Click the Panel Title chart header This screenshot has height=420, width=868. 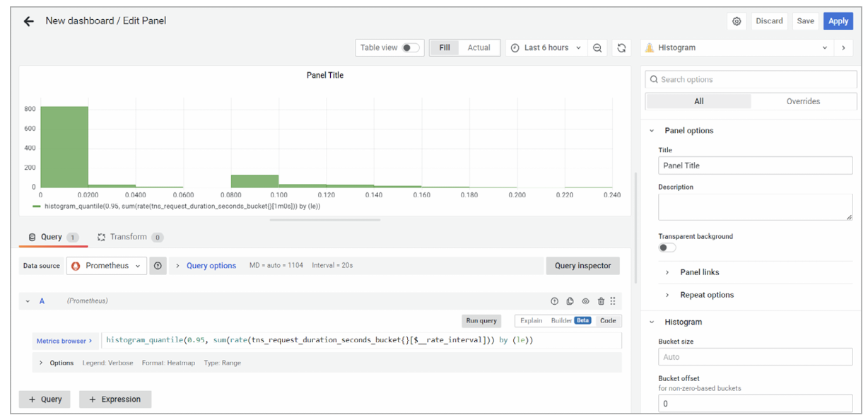325,75
